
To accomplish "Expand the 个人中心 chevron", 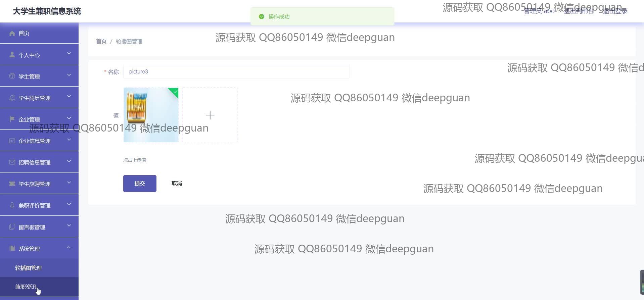I will [69, 53].
